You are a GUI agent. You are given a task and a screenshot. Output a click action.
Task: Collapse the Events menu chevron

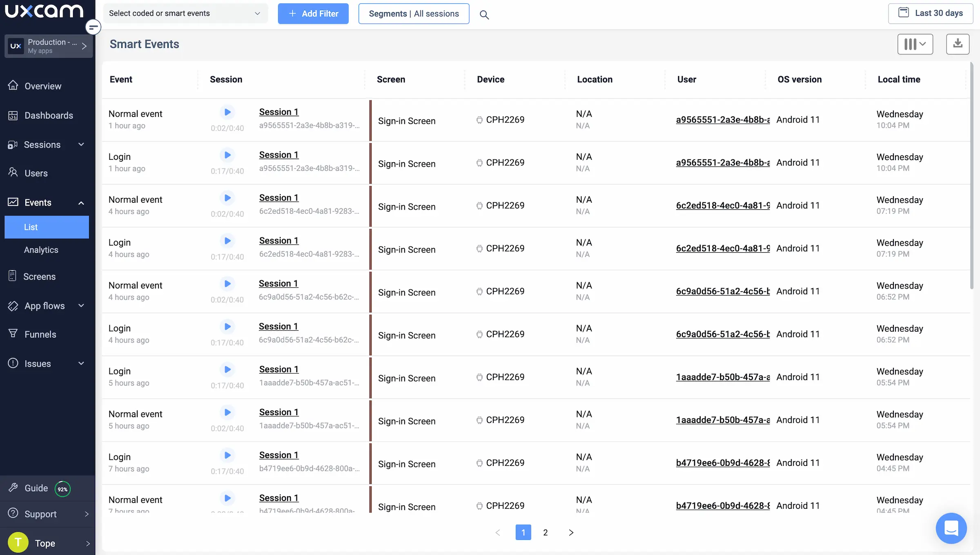pos(81,203)
